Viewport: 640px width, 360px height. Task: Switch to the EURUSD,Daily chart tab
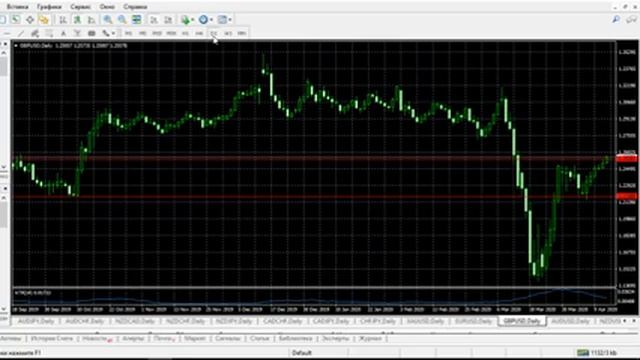coord(473,321)
